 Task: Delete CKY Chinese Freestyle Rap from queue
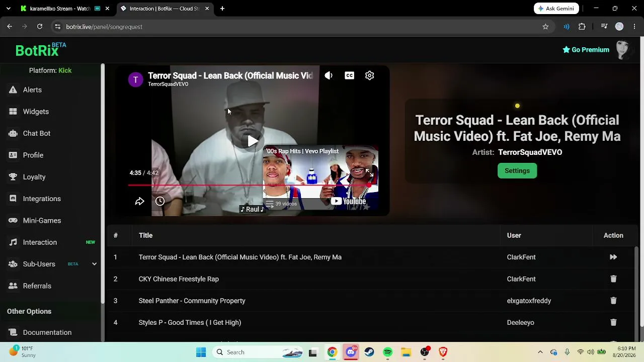click(x=613, y=279)
